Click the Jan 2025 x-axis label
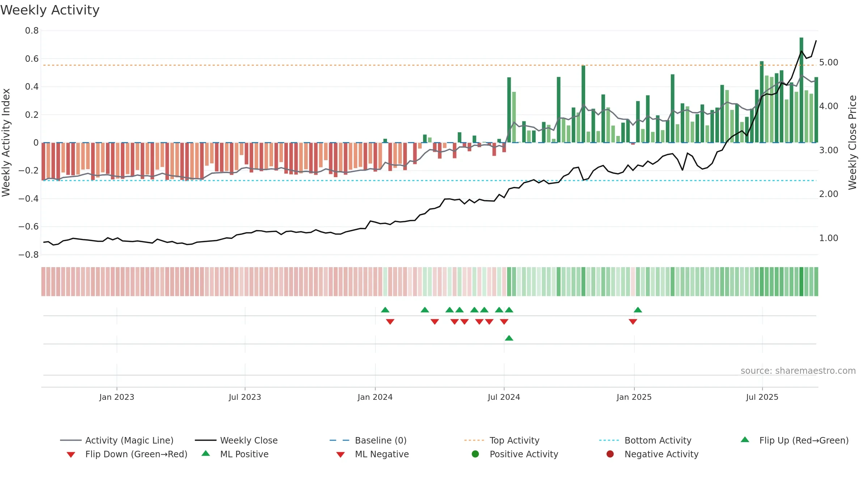This screenshot has height=488, width=868. 634,397
